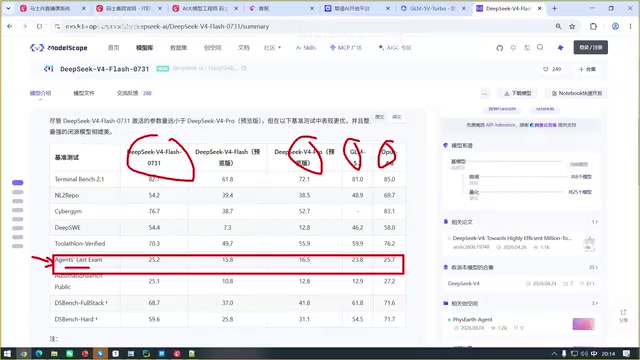Open the Chrome three-dot menu

(630, 26)
